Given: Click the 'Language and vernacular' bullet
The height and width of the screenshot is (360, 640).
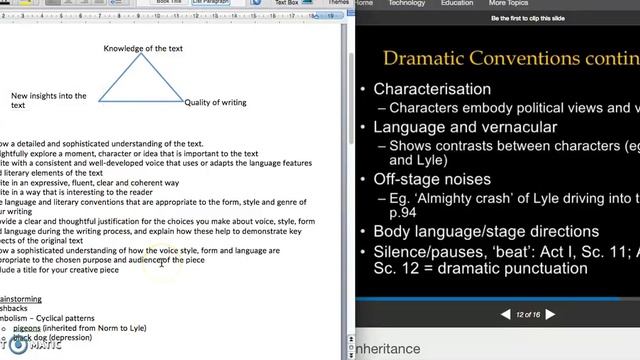Looking at the screenshot, I should pyautogui.click(x=465, y=127).
